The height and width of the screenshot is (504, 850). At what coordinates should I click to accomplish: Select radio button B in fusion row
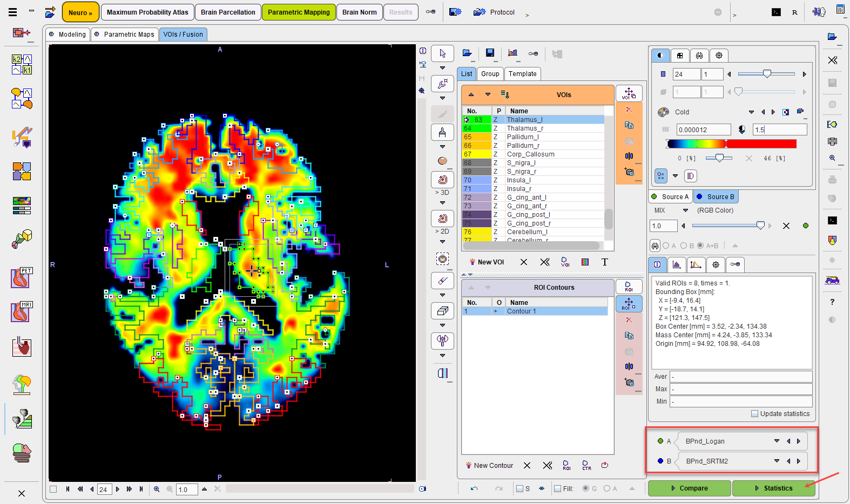click(684, 246)
